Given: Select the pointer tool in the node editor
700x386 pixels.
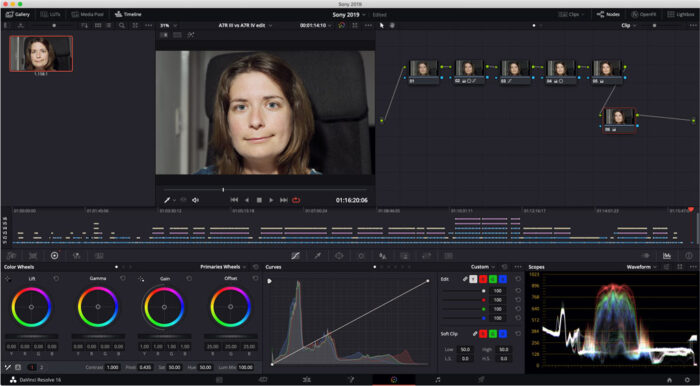Looking at the screenshot, I should (x=382, y=25).
